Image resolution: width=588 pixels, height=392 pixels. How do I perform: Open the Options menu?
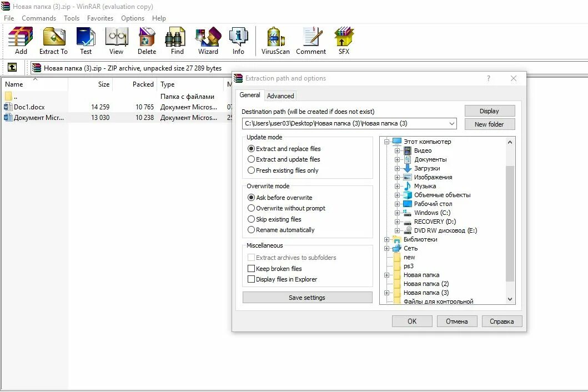[x=132, y=18]
